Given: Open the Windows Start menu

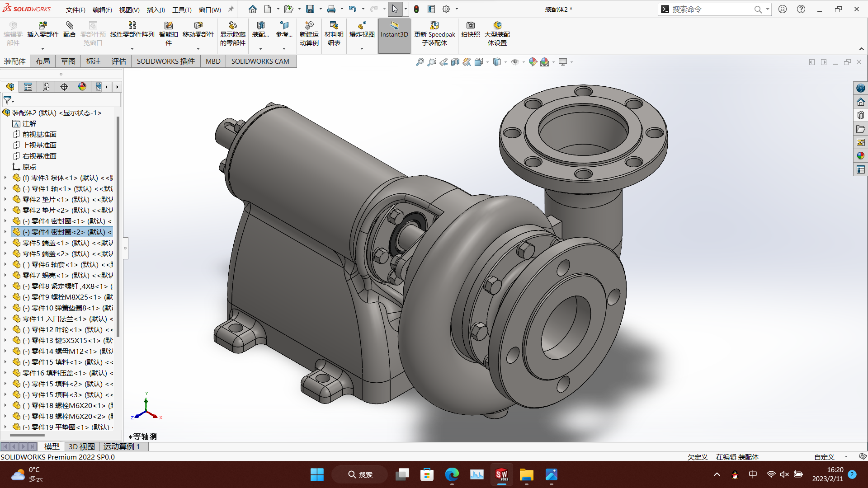Looking at the screenshot, I should coord(317,474).
